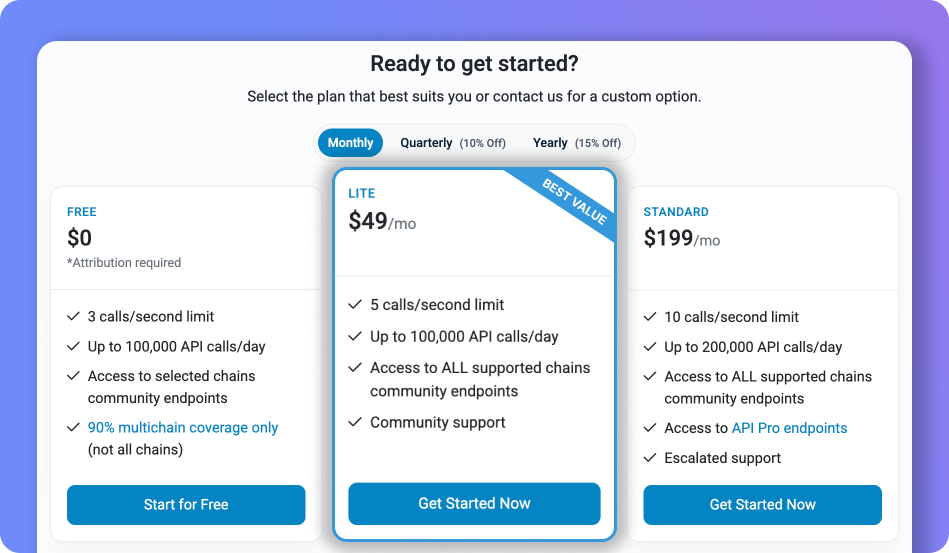Screen dimensions: 949x553
Task: Select the Monthly billing option
Action: tap(350, 143)
